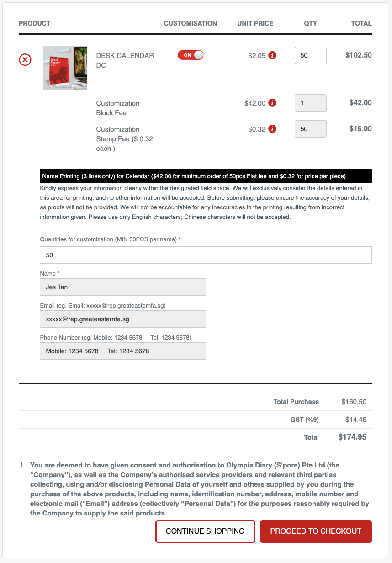392x563 pixels.
Task: Click the Name field containing Jes Tan
Action: [x=122, y=287]
